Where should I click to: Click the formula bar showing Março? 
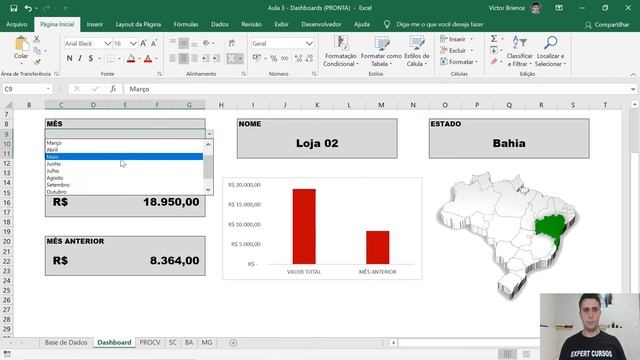(x=378, y=89)
